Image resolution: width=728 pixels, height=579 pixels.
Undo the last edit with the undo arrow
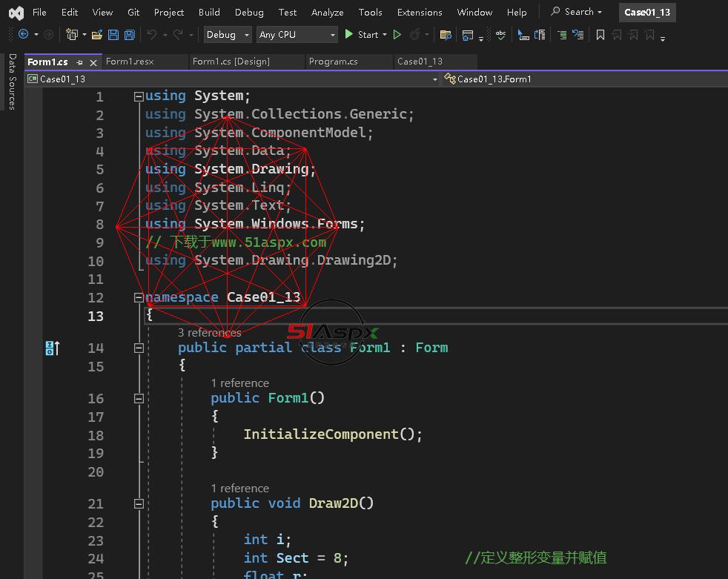(152, 34)
